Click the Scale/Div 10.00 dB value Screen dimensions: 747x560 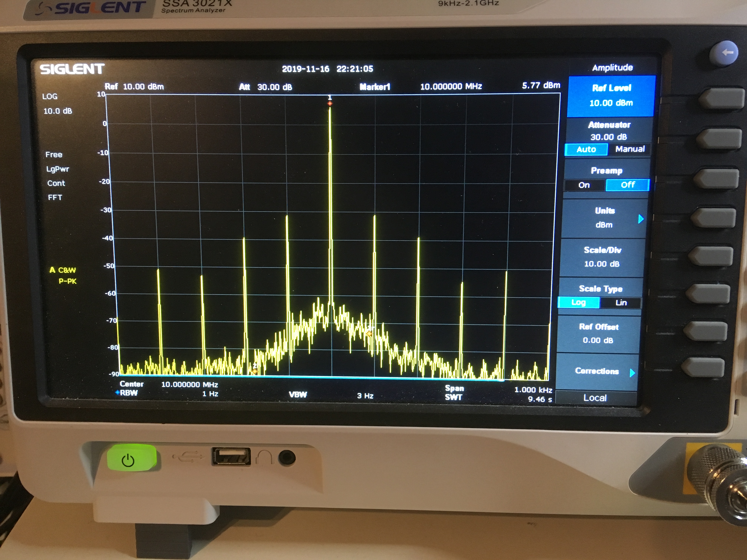pos(602,264)
